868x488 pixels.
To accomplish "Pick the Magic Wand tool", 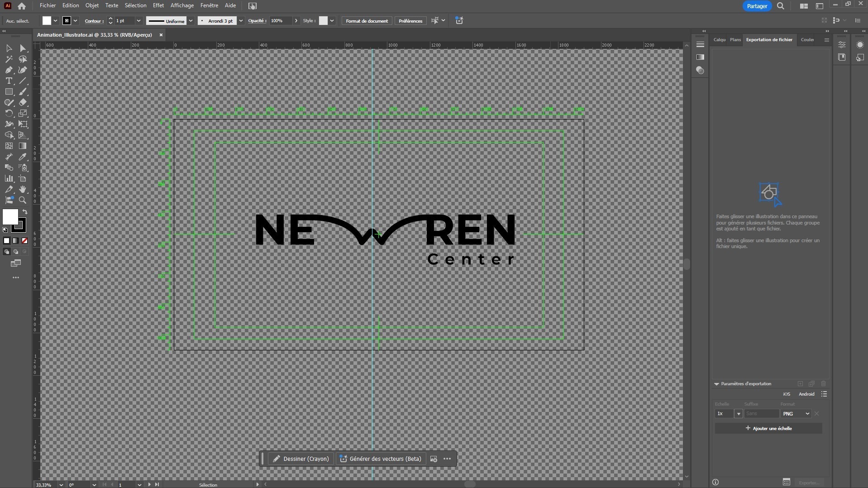I will click(x=9, y=59).
